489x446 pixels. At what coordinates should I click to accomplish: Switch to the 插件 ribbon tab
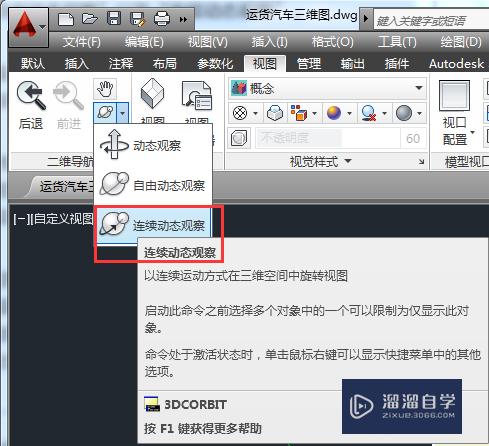pyautogui.click(x=396, y=63)
